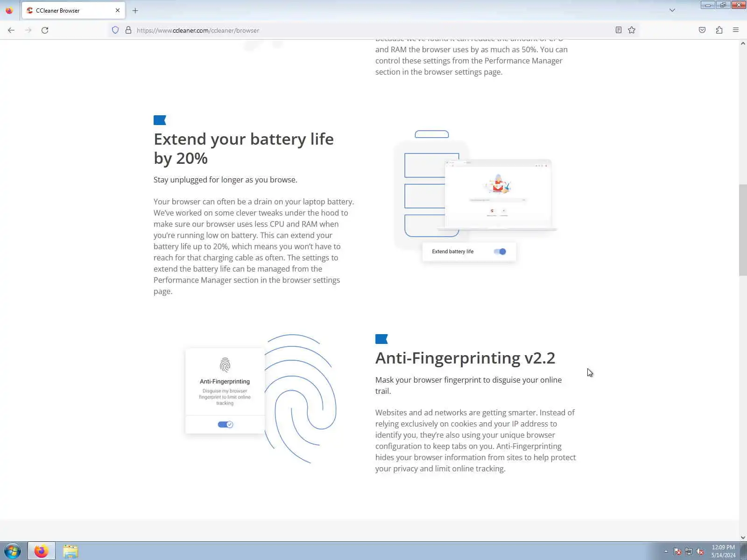Bookmark this page with the star icon
Image resolution: width=747 pixels, height=560 pixels.
(632, 30)
